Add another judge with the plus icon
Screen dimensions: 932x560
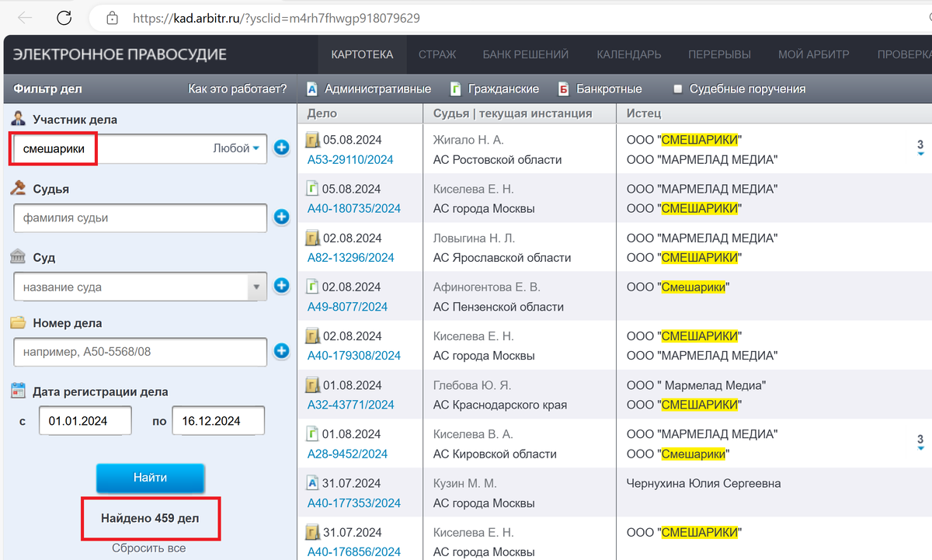281,217
